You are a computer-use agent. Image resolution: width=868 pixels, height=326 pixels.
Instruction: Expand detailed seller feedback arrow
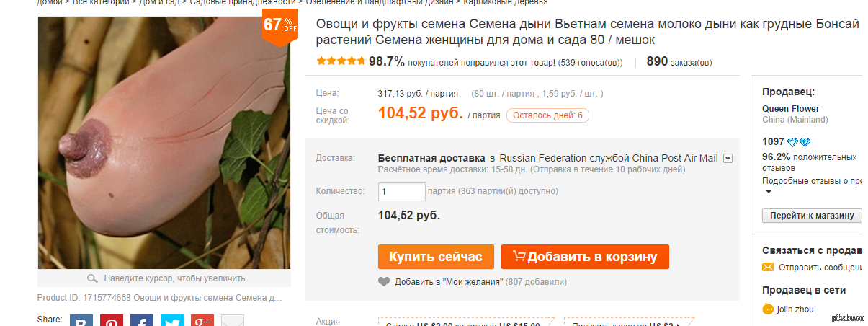click(x=769, y=193)
